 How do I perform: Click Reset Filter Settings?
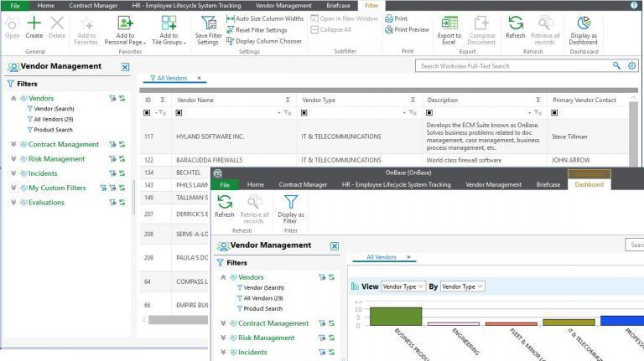257,30
